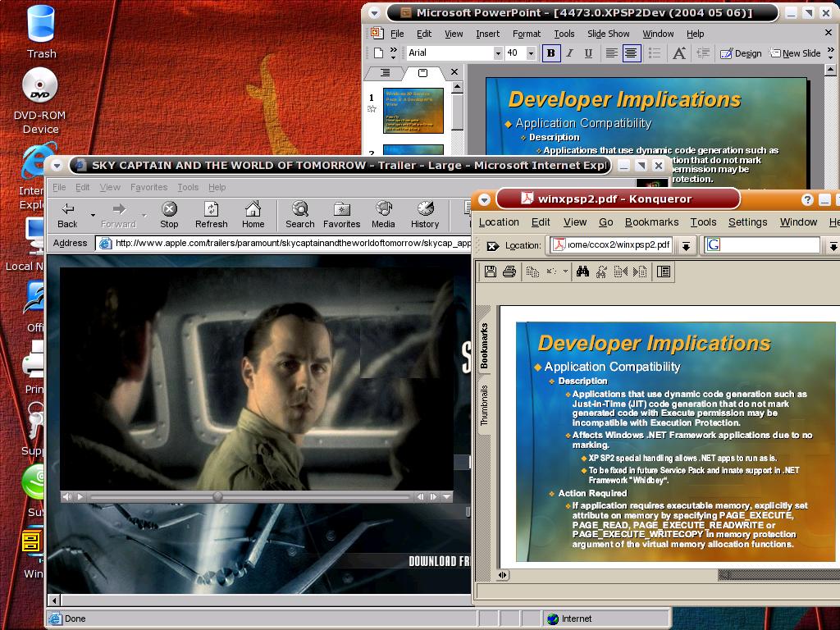Refresh the page in Internet Explorer
The height and width of the screenshot is (630, 840).
pyautogui.click(x=211, y=216)
